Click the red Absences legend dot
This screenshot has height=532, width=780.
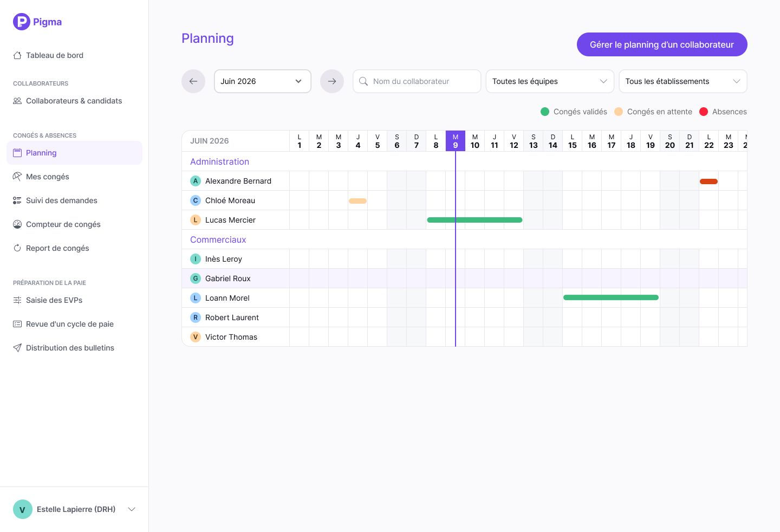coord(704,112)
